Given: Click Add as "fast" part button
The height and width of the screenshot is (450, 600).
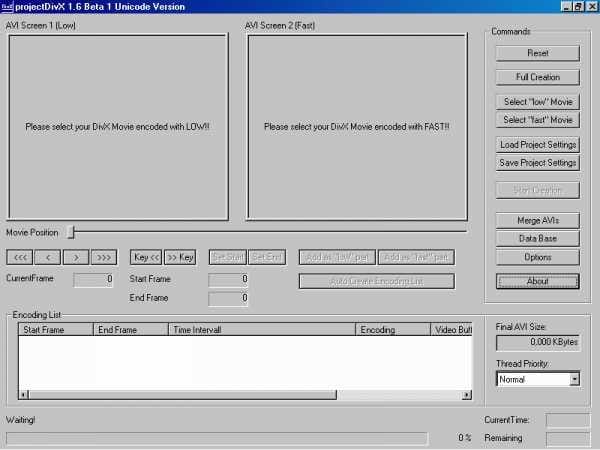Looking at the screenshot, I should pos(416,257).
